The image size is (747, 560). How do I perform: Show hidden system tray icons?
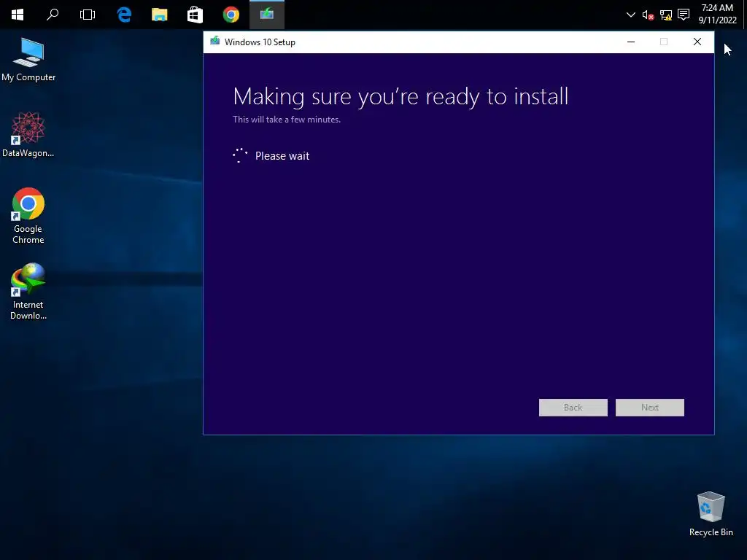[x=631, y=15]
